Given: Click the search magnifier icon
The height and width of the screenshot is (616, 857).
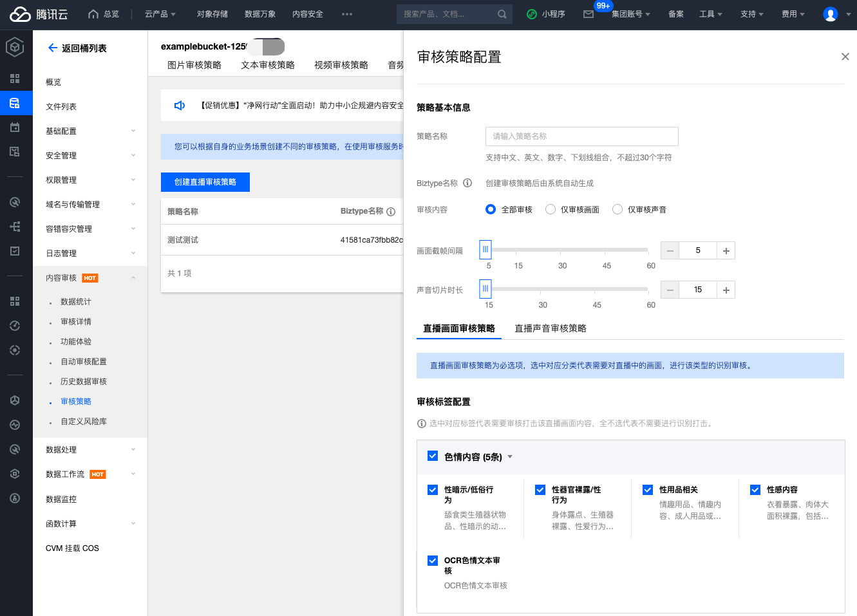Looking at the screenshot, I should [502, 14].
